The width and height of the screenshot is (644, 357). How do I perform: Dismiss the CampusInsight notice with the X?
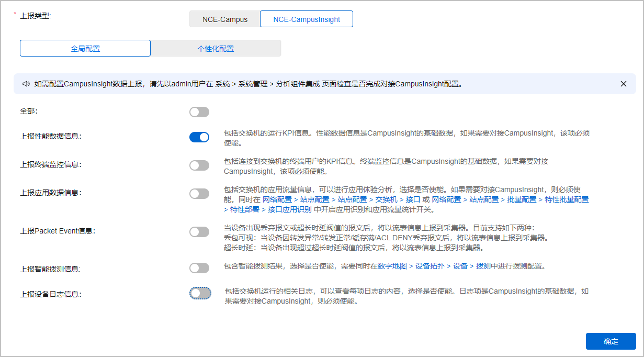(623, 84)
